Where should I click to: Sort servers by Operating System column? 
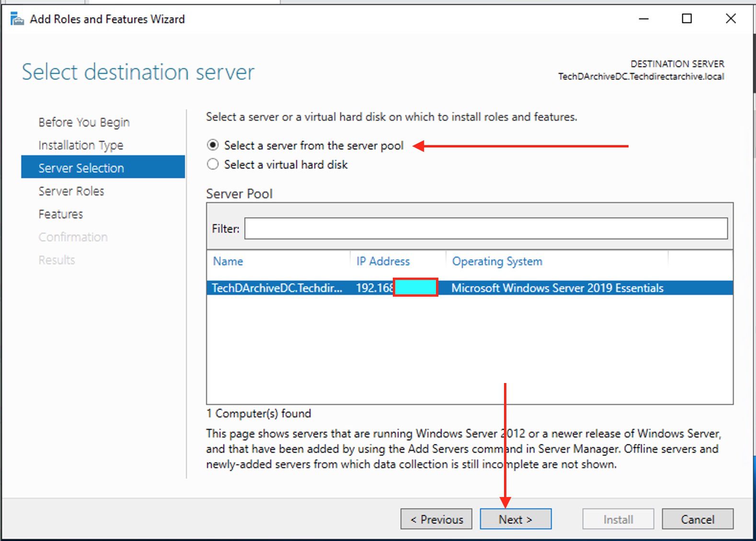pyautogui.click(x=497, y=261)
